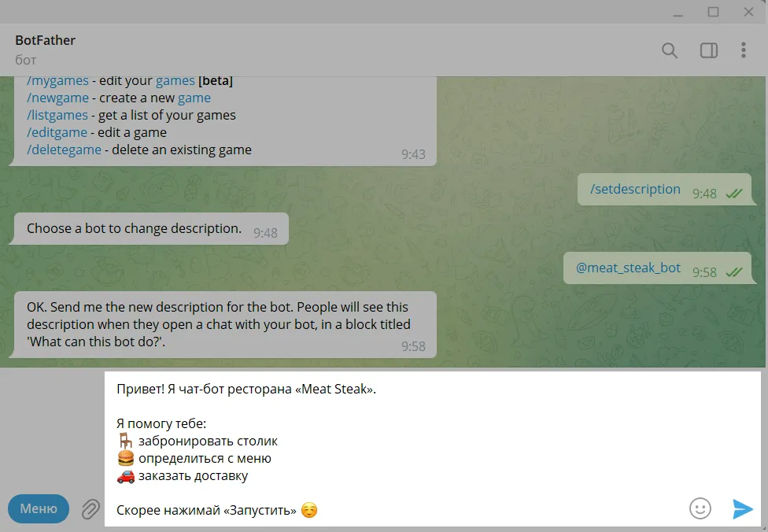This screenshot has width=768, height=532.
Task: Click the @meat_steak_bot mention
Action: coord(628,268)
